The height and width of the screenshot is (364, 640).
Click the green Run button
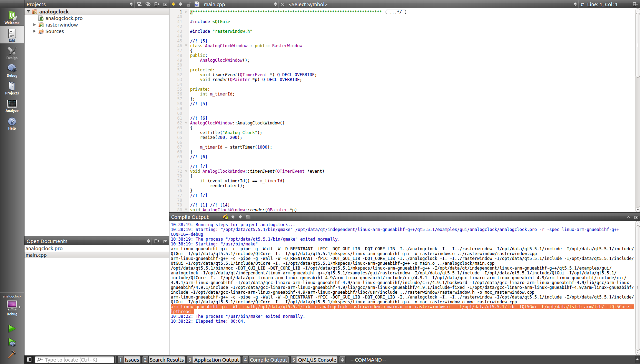click(12, 328)
